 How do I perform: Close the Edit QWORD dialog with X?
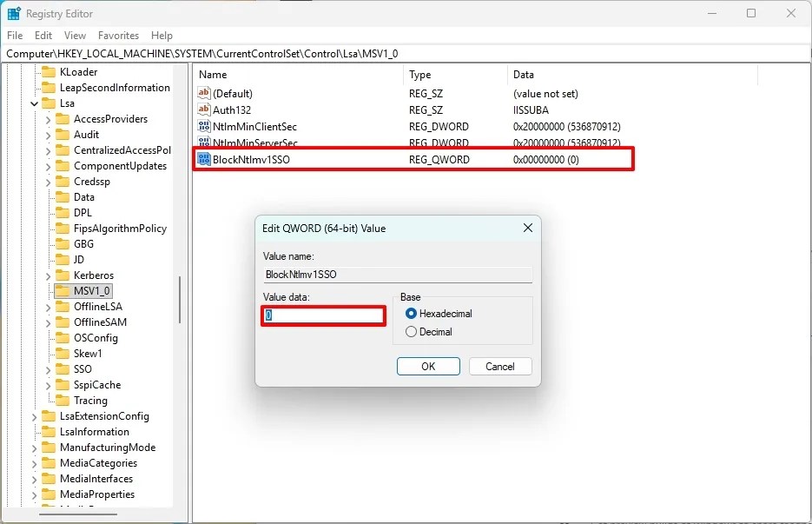click(528, 228)
